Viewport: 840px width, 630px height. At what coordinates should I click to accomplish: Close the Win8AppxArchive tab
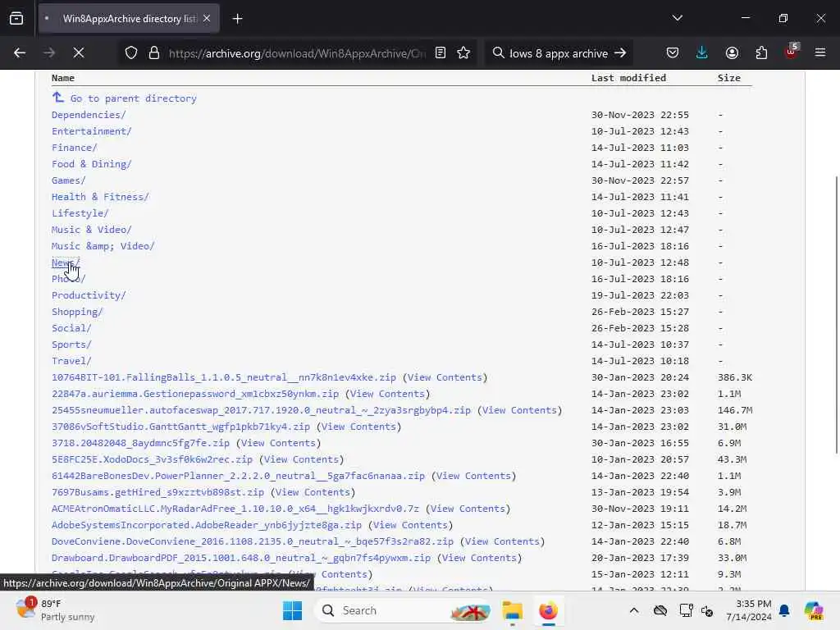point(207,19)
